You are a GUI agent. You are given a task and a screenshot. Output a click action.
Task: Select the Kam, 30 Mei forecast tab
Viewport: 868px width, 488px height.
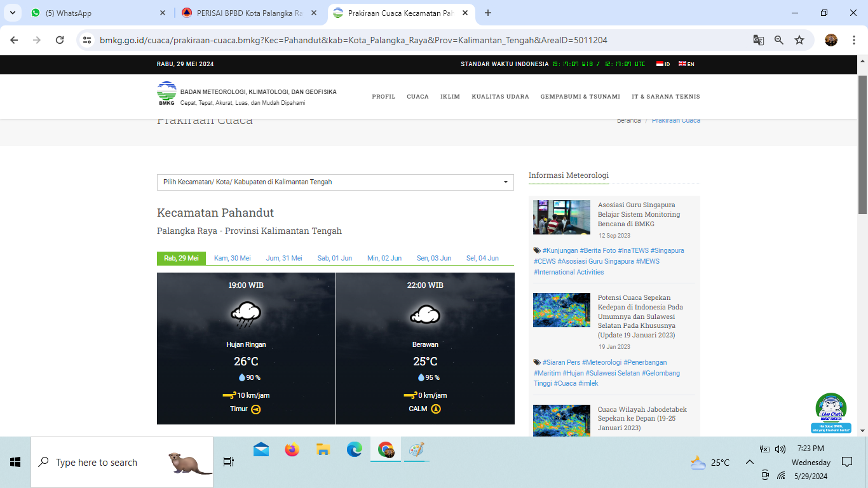pos(233,258)
